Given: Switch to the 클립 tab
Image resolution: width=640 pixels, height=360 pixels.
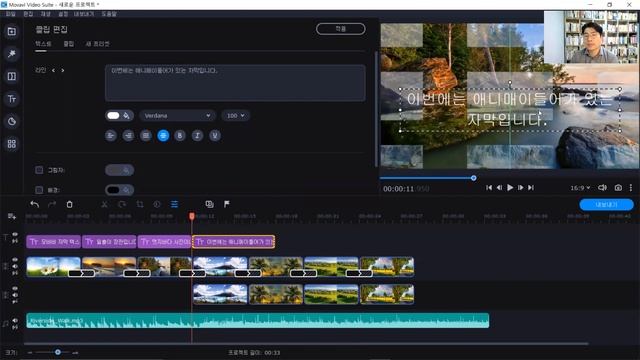Looking at the screenshot, I should tap(69, 44).
